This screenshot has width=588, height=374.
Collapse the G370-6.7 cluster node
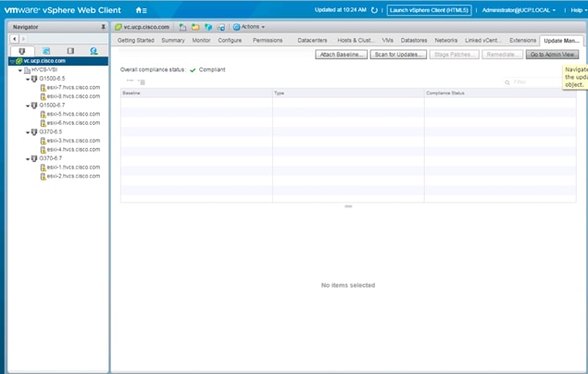click(28, 159)
